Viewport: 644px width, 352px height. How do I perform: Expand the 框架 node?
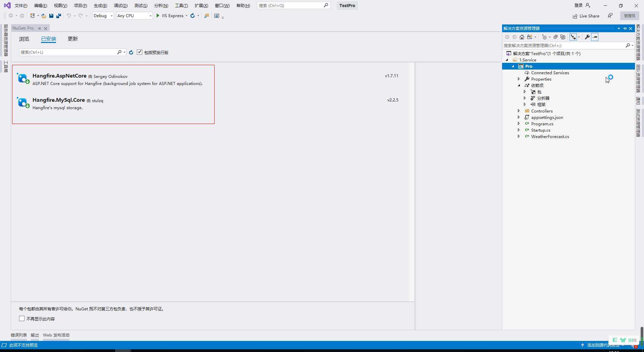point(525,104)
